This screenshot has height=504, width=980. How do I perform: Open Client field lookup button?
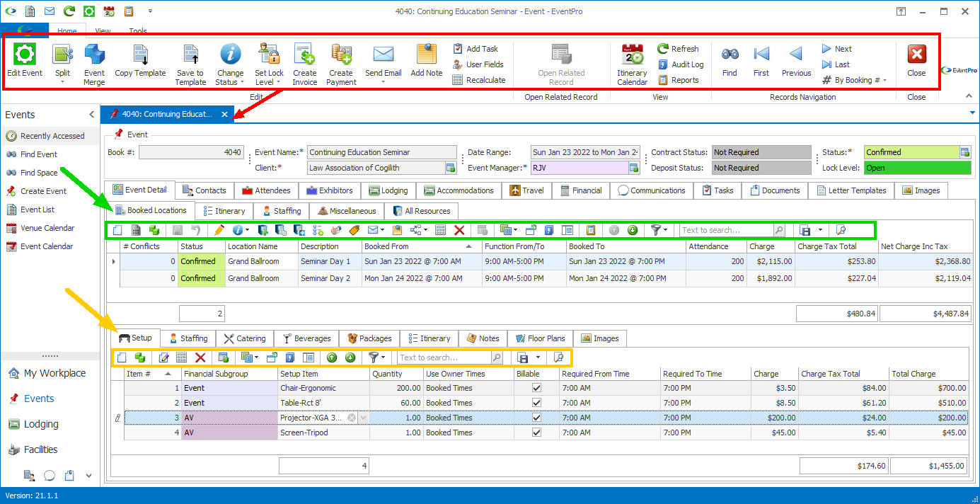tap(449, 168)
